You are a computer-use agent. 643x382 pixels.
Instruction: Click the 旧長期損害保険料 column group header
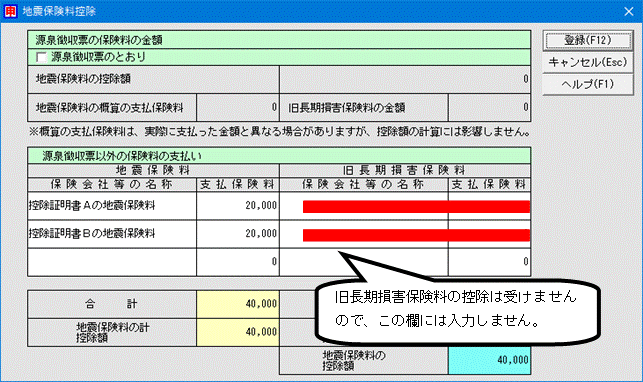405,170
